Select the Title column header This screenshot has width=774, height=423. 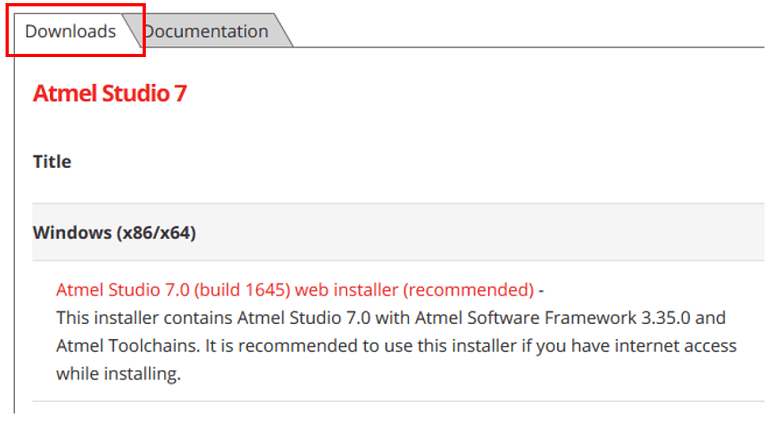click(52, 161)
